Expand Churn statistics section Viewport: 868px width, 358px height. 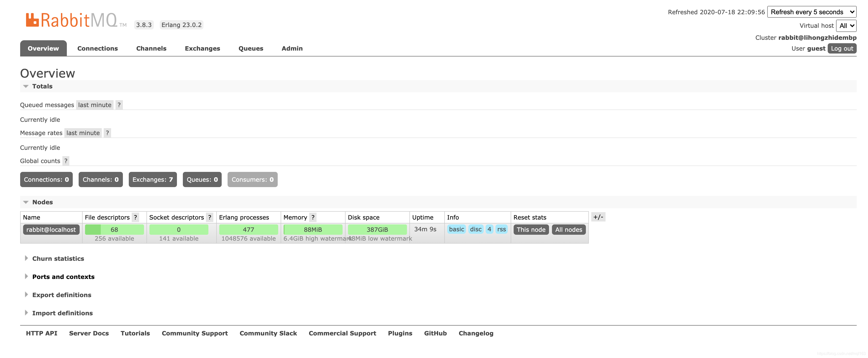pyautogui.click(x=58, y=259)
